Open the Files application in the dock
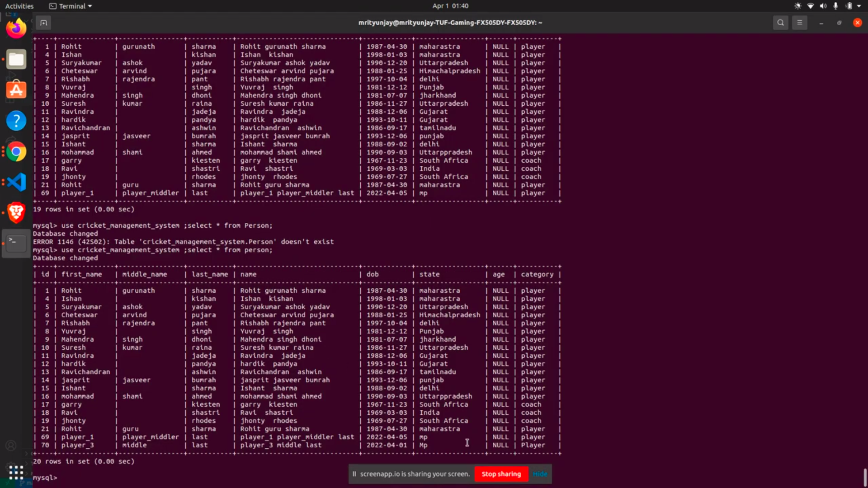This screenshot has width=868, height=488. click(x=16, y=59)
